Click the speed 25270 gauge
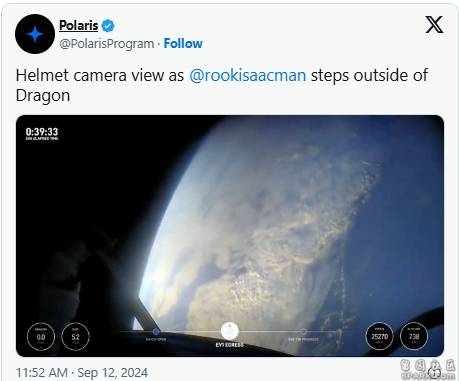The width and height of the screenshot is (459, 381). click(x=379, y=336)
